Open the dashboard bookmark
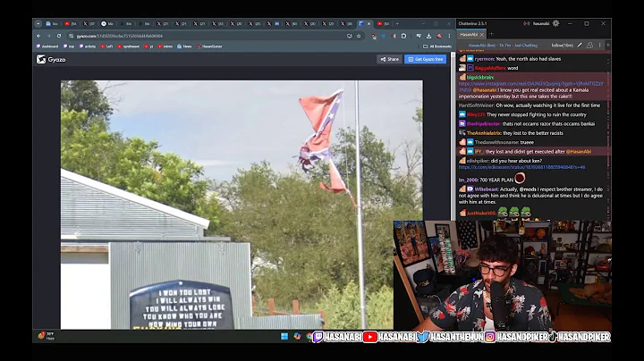 pos(47,46)
